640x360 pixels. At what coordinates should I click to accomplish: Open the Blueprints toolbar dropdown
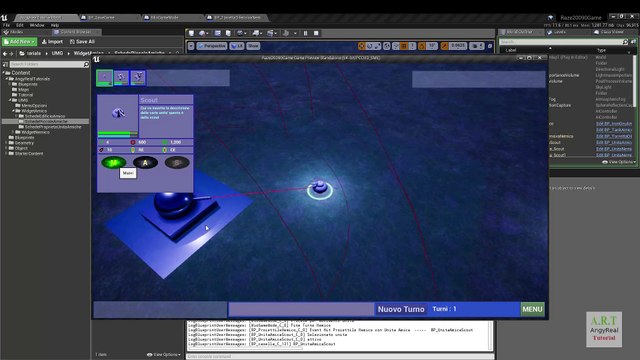click(257, 33)
